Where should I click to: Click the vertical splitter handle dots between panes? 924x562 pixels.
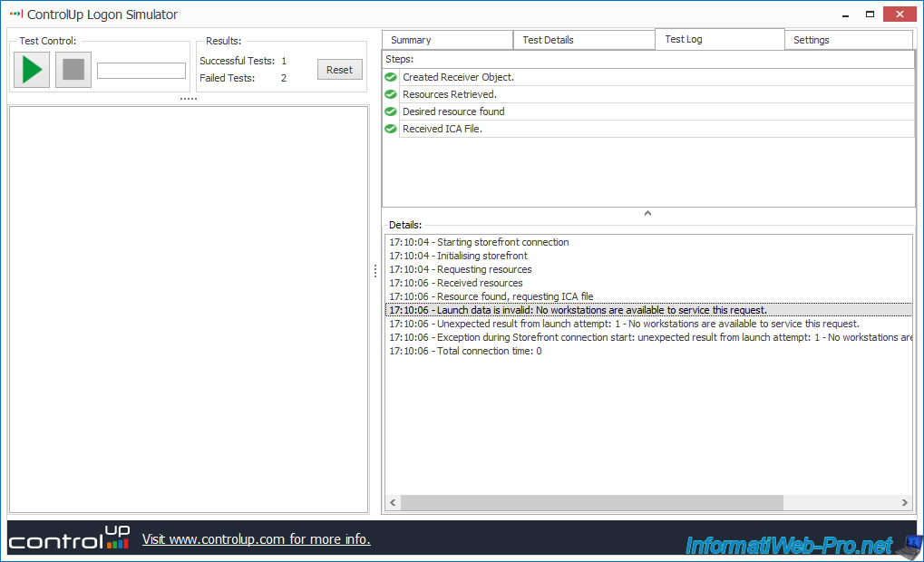coord(375,270)
